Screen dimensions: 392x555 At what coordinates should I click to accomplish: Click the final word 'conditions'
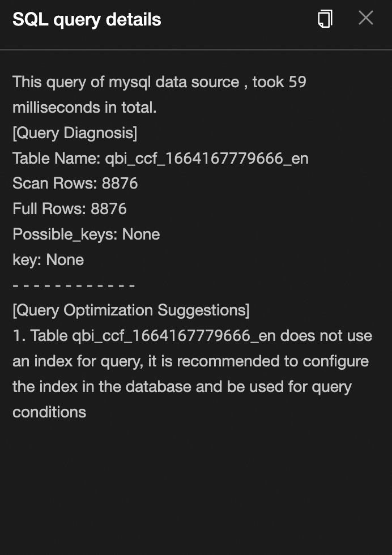(x=49, y=412)
